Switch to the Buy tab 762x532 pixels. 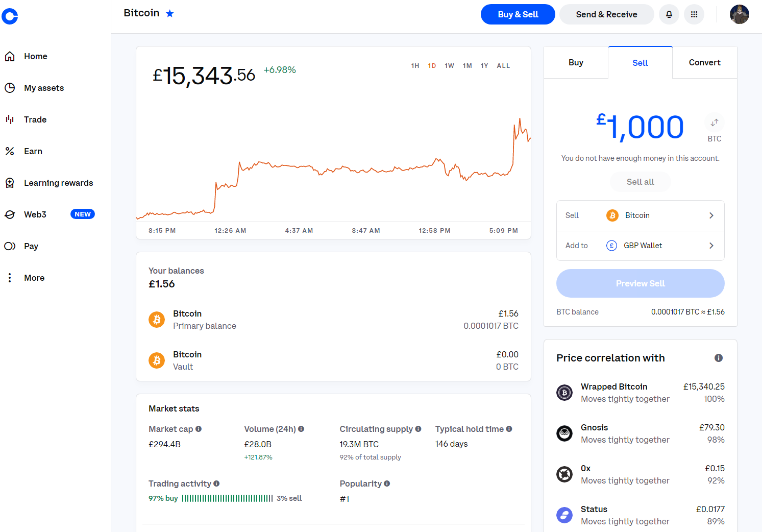pos(576,62)
